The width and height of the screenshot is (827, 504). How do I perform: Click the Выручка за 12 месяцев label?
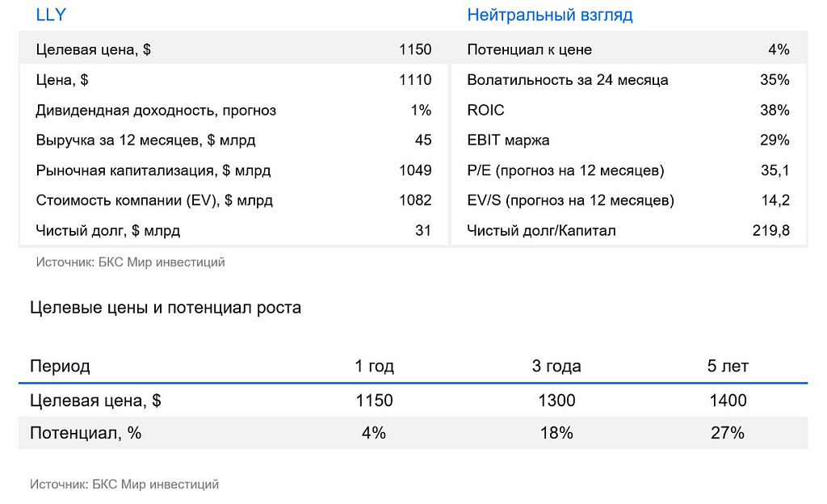(x=145, y=141)
